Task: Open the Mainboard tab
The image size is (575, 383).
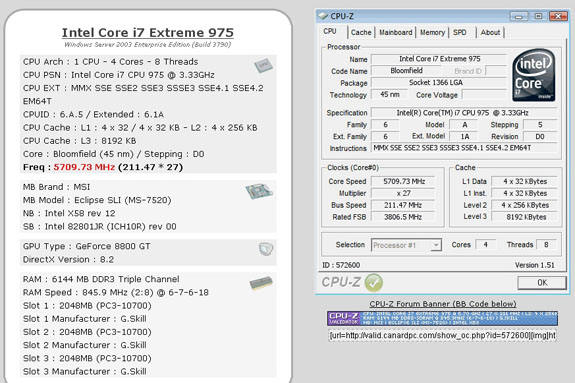Action: pos(396,32)
